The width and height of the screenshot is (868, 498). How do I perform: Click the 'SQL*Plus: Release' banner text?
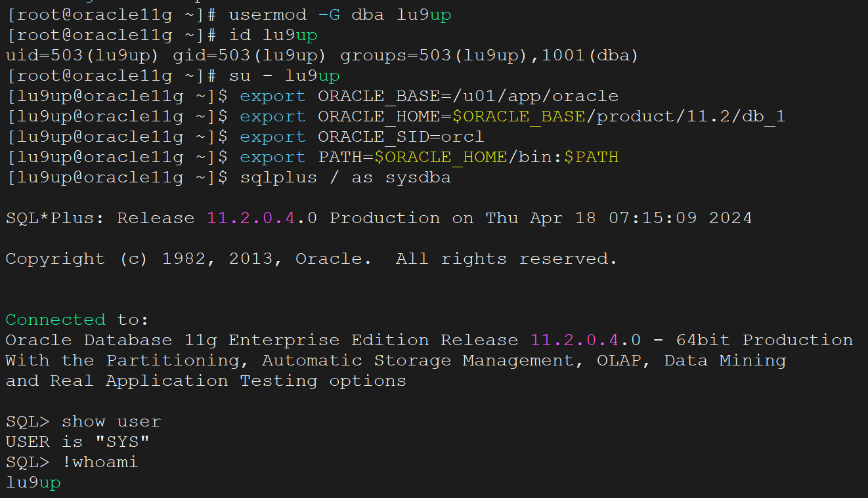pos(100,218)
